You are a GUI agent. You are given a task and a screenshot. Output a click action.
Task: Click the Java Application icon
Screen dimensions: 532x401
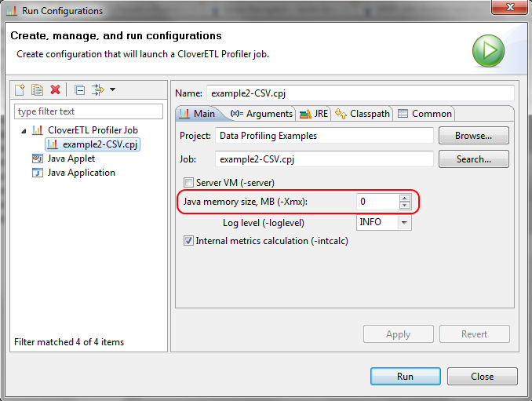click(38, 173)
